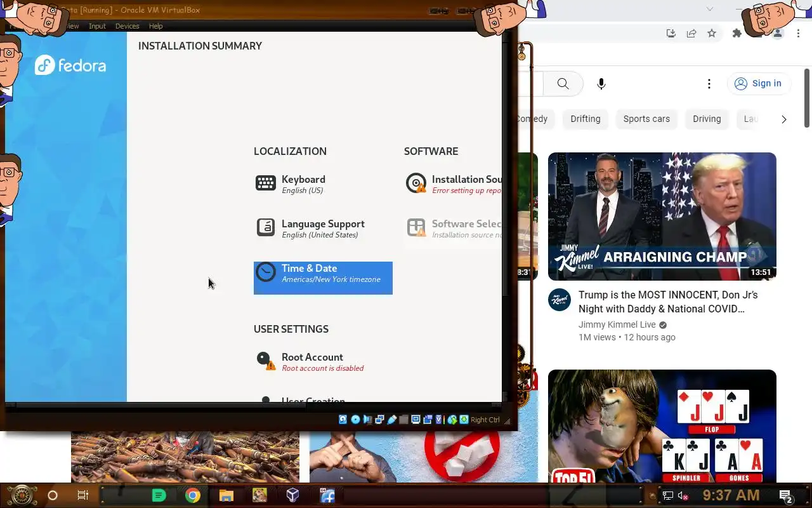The image size is (812, 508).
Task: Open Task View on taskbar
Action: pos(83,495)
